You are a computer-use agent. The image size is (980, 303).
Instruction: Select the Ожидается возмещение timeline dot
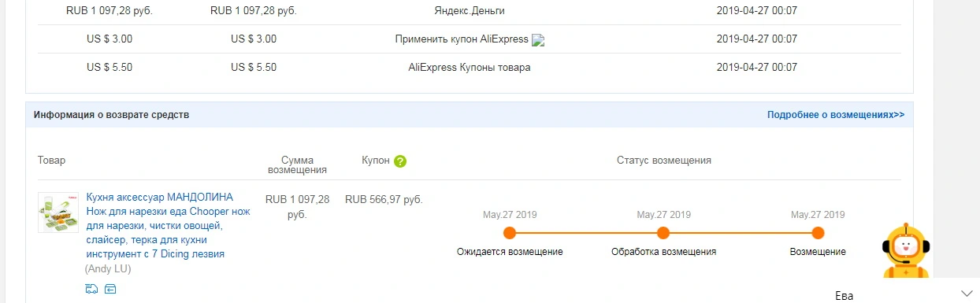[x=510, y=233]
